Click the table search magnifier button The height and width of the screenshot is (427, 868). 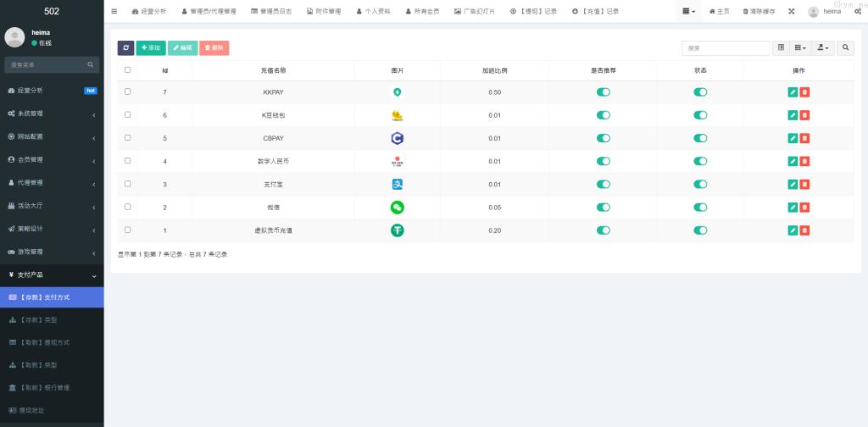(x=846, y=48)
